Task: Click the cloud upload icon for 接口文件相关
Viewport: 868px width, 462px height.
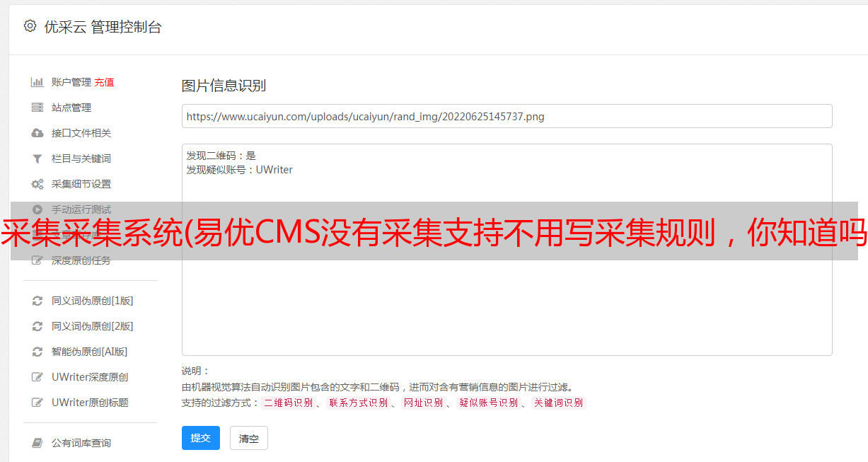Action: point(37,133)
